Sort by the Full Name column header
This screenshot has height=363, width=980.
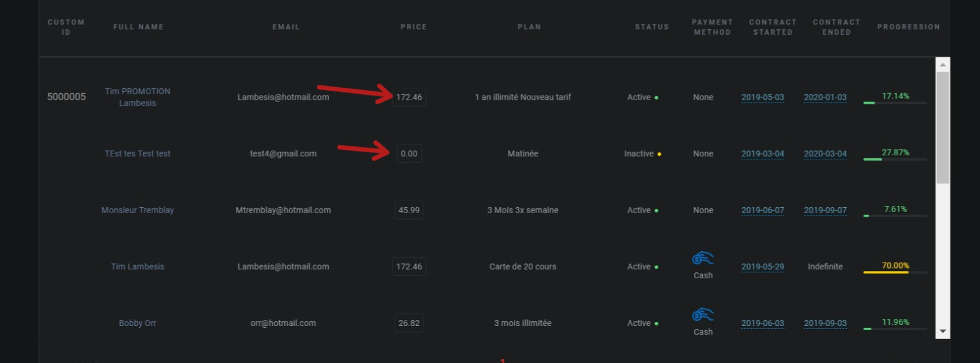coord(138,27)
